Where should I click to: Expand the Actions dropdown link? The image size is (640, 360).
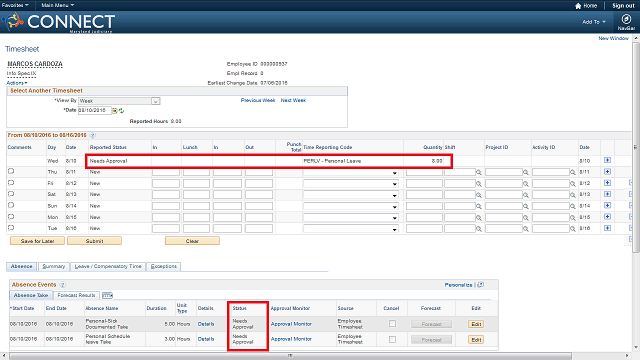point(17,83)
